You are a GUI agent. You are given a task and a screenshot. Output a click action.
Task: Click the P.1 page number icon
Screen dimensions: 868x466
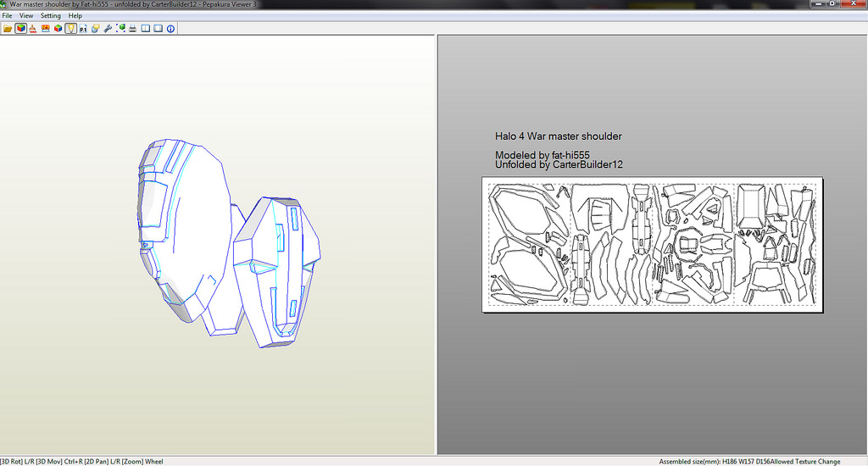83,28
